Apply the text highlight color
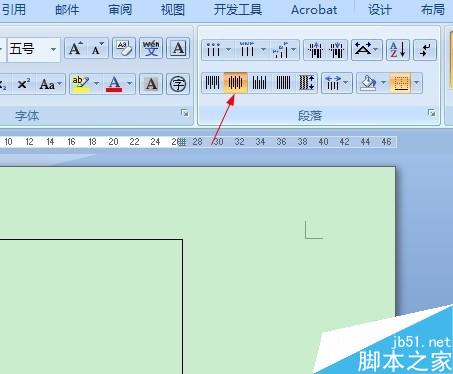The image size is (453, 374). pyautogui.click(x=80, y=84)
